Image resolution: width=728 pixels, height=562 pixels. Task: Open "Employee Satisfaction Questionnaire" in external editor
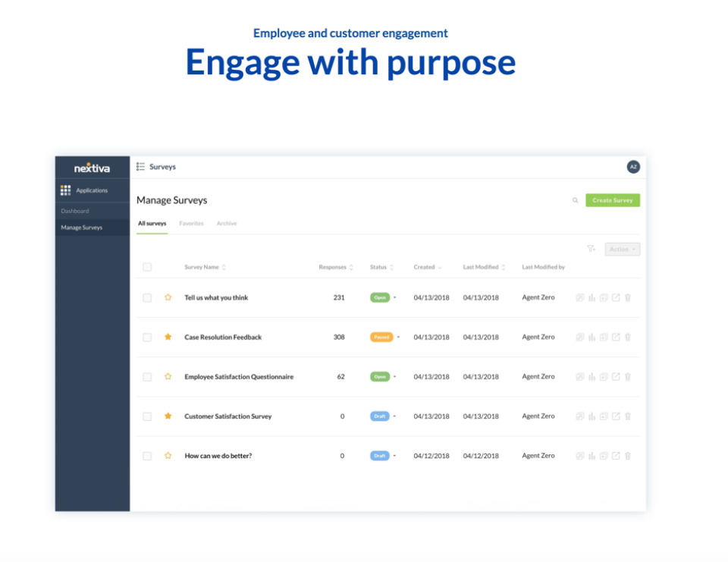[x=615, y=376]
